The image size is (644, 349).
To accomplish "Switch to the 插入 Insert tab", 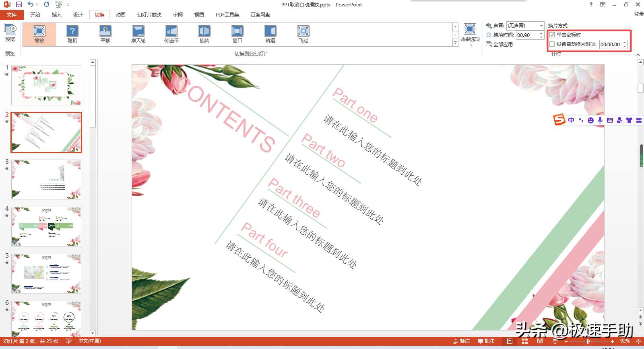I will point(57,15).
